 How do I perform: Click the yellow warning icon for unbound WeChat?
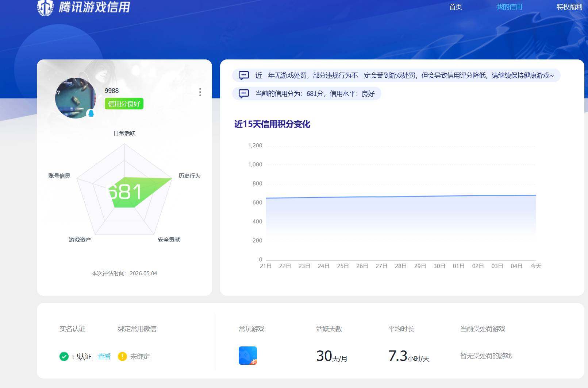122,356
